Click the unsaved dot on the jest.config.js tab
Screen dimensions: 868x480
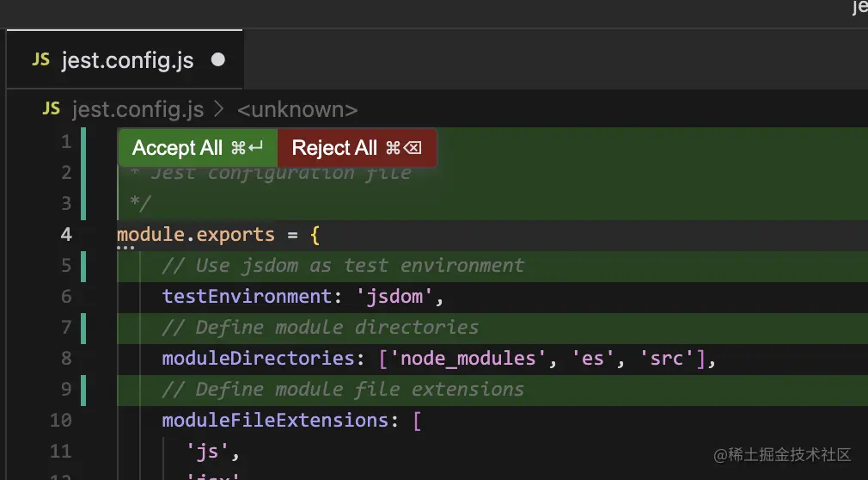218,60
